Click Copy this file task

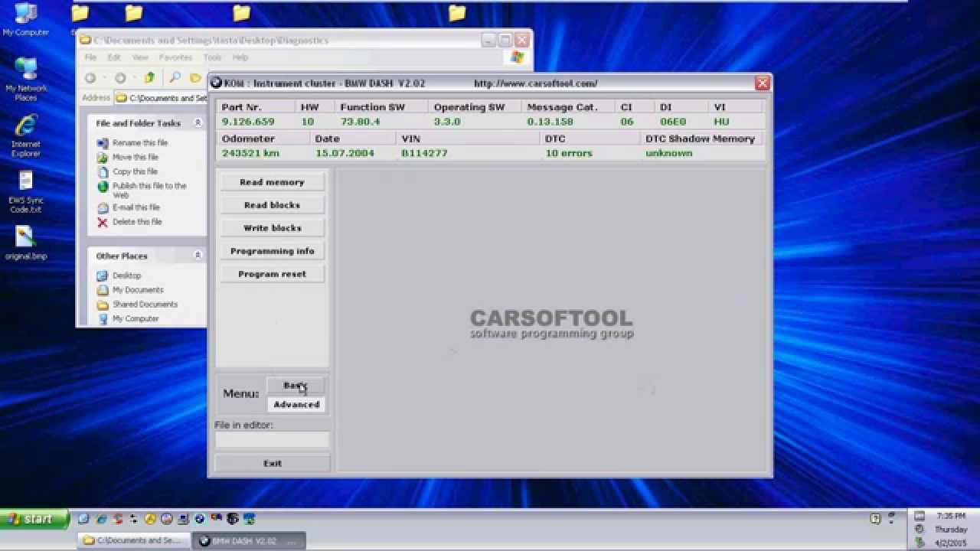coord(135,171)
